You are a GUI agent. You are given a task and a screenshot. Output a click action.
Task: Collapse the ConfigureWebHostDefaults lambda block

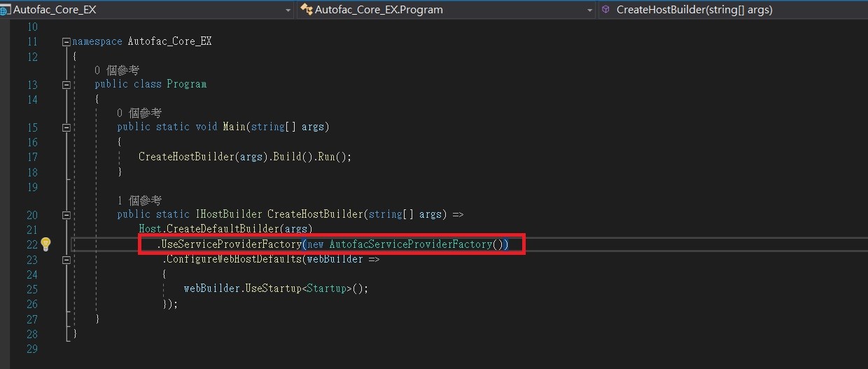pos(66,259)
